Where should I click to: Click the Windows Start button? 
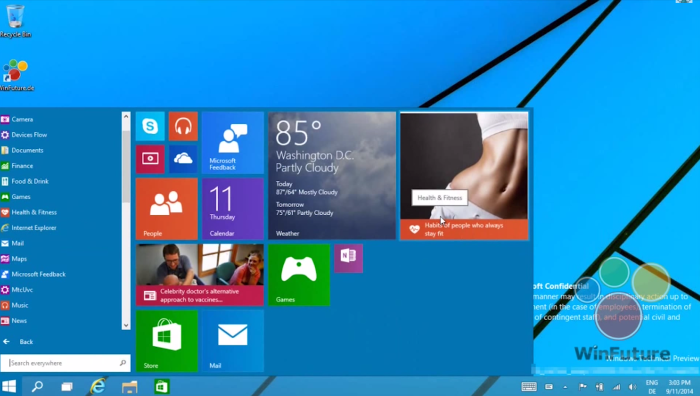tap(9, 386)
